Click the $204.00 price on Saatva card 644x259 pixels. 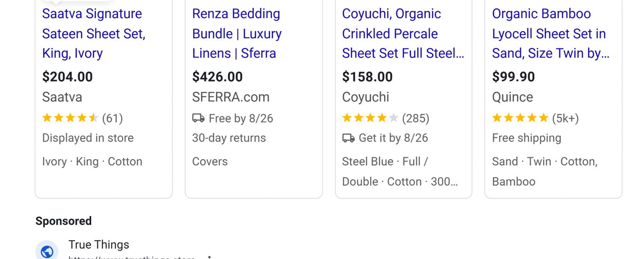coord(67,77)
